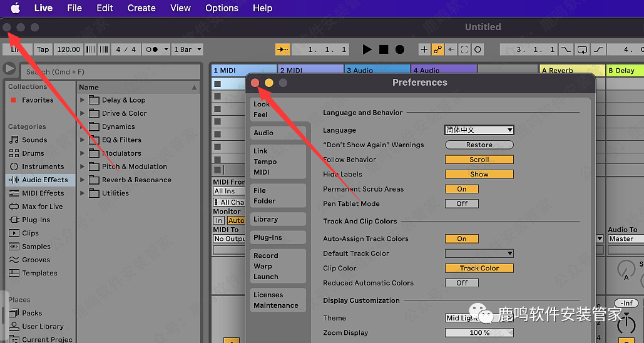Screen dimensions: 644x343
Task: Expand the EQ & Filters folder
Action: click(x=82, y=140)
